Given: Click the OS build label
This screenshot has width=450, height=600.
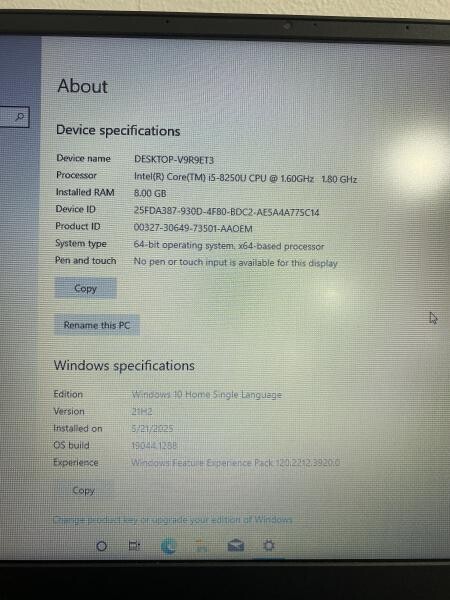Looking at the screenshot, I should click(71, 445).
